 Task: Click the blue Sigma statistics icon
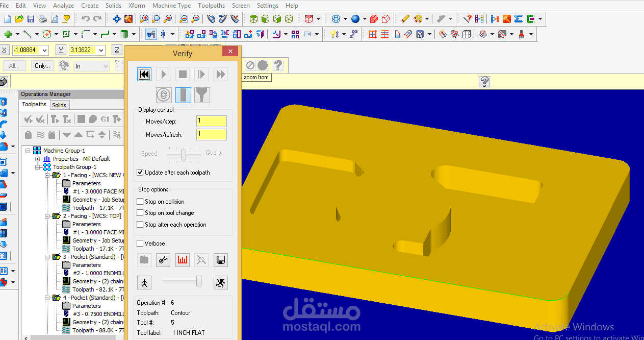coord(519,19)
